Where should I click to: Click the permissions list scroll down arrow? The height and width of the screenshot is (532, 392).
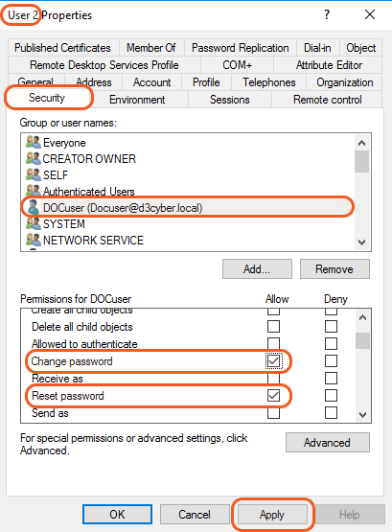click(x=362, y=415)
